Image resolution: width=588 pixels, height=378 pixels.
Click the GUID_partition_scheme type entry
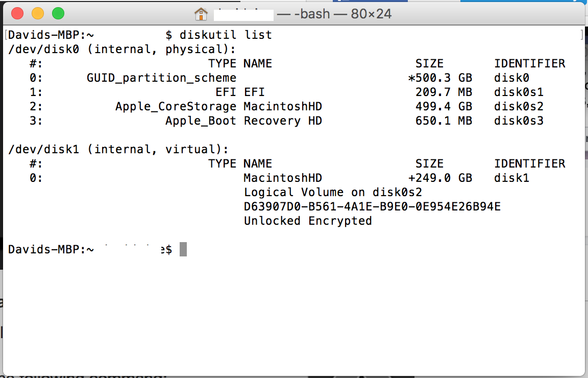[161, 78]
